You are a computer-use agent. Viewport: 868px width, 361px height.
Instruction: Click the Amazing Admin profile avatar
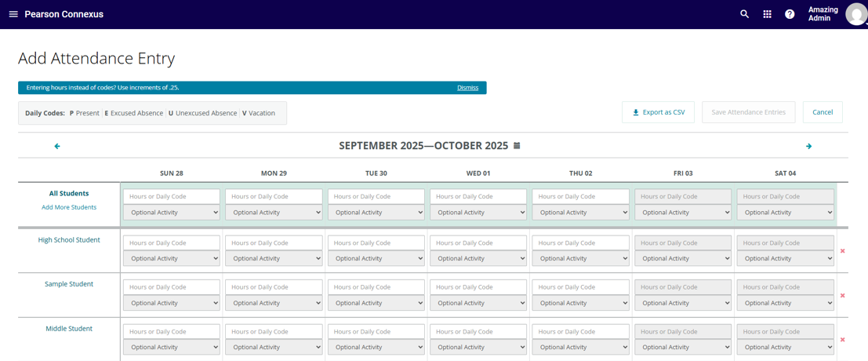click(855, 14)
